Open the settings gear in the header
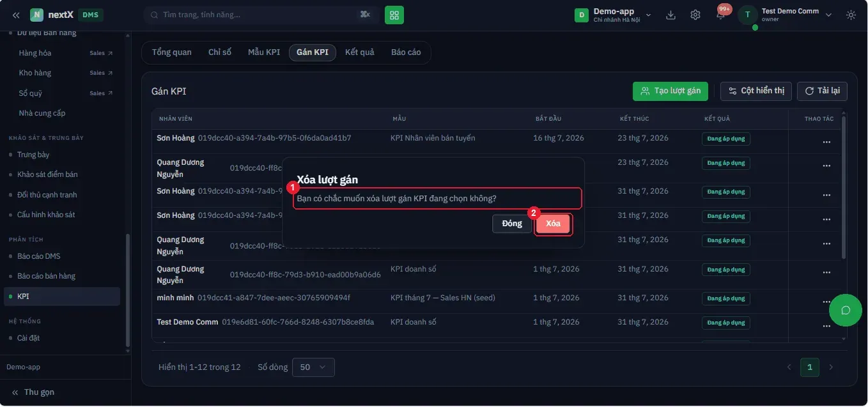This screenshot has height=407, width=868. pyautogui.click(x=695, y=15)
